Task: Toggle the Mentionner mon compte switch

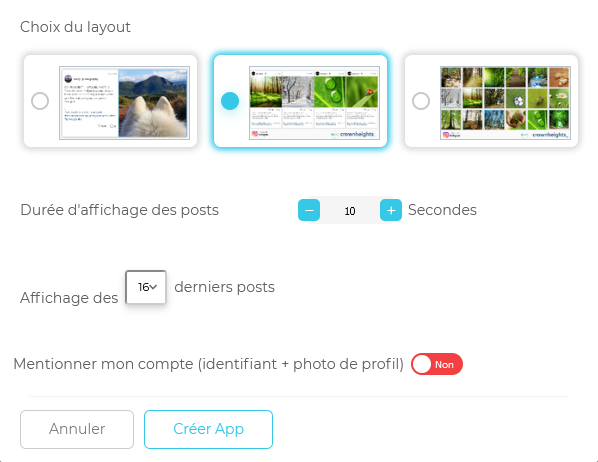Action: tap(437, 364)
